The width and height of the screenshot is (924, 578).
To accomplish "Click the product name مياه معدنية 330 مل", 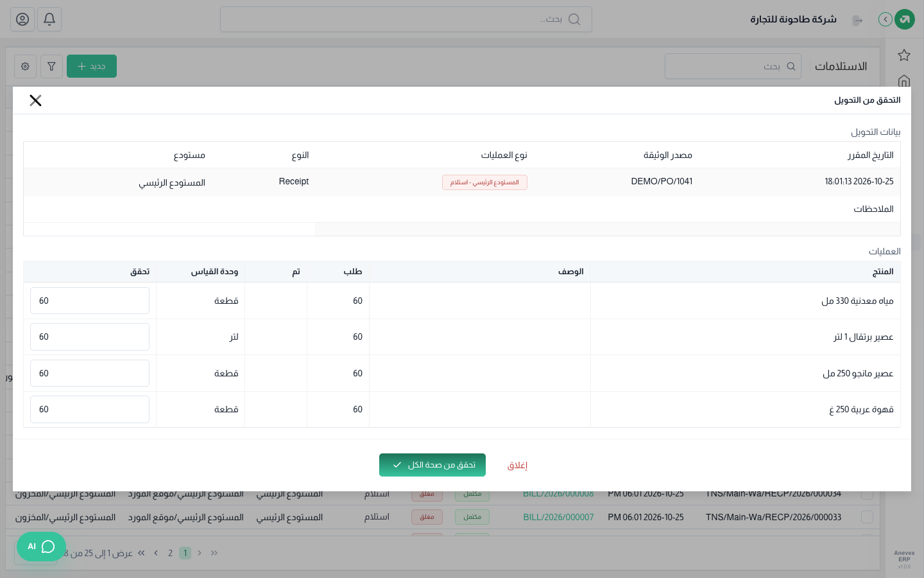I will coord(857,301).
